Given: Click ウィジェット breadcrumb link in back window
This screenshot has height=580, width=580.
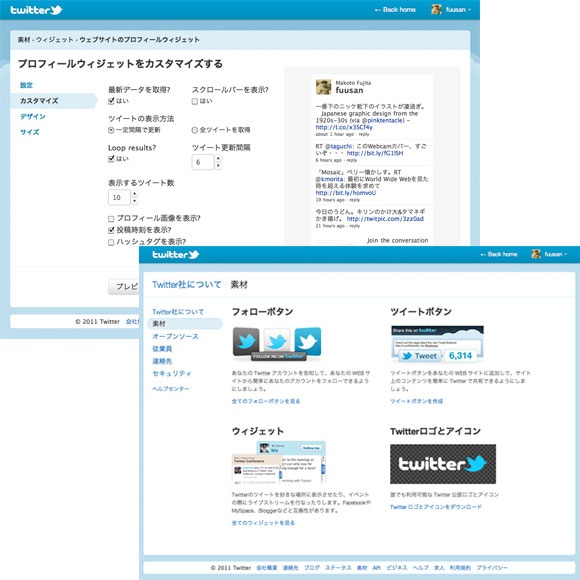Looking at the screenshot, I should tap(54, 39).
